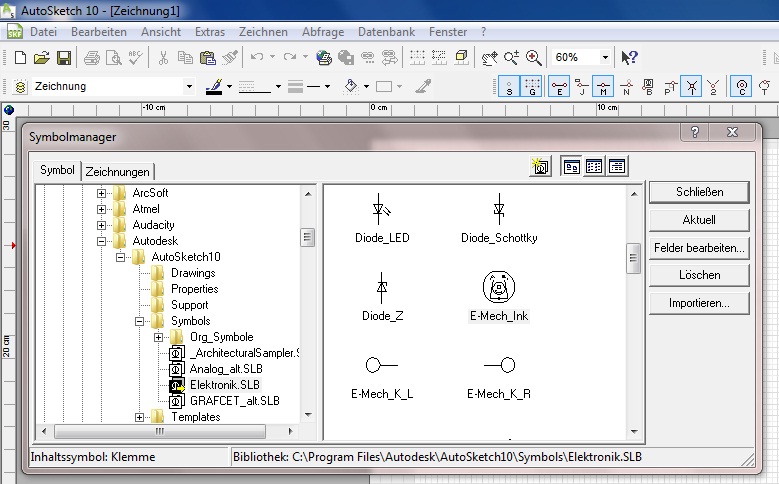This screenshot has height=484, width=779.
Task: Open the 3D box effect tool
Action: (x=462, y=58)
